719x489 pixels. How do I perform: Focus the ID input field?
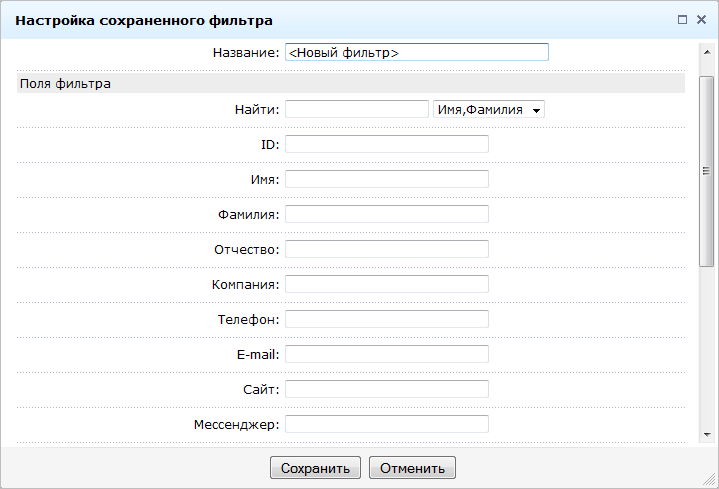point(386,144)
